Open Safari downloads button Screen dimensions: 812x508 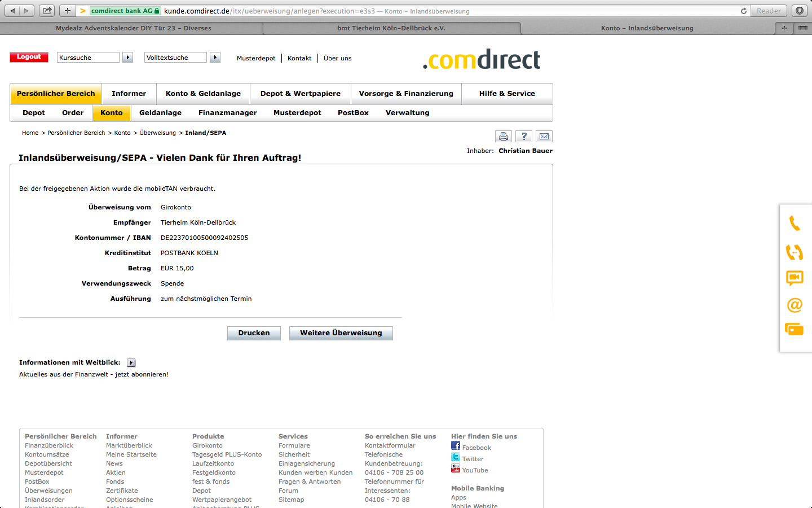[x=800, y=11]
